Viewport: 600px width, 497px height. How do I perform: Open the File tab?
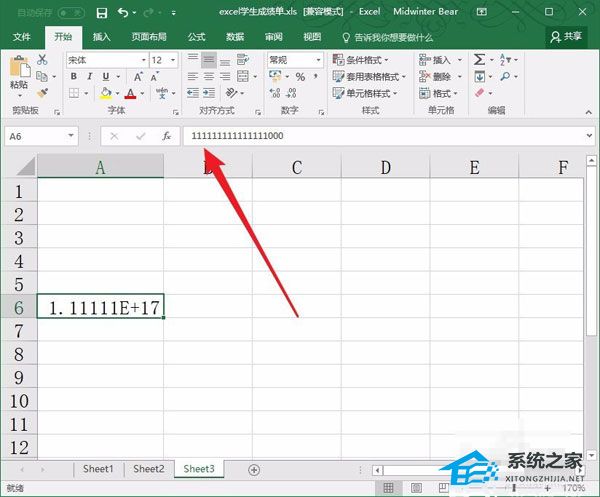coord(21,37)
